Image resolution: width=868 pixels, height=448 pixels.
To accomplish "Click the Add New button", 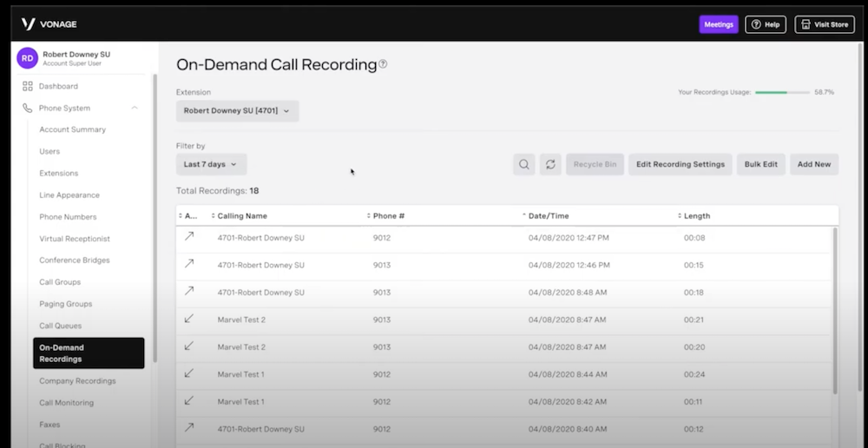I will (x=814, y=164).
